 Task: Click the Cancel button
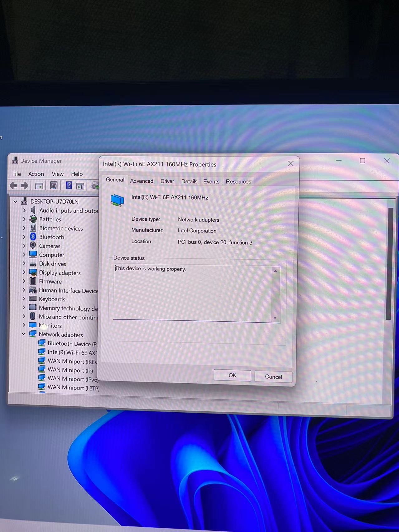pyautogui.click(x=273, y=377)
